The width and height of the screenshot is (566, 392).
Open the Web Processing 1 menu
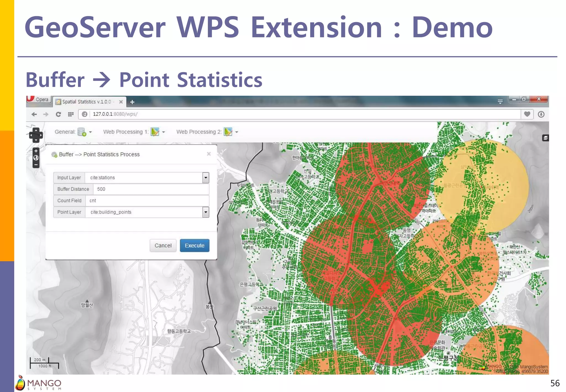coord(158,132)
